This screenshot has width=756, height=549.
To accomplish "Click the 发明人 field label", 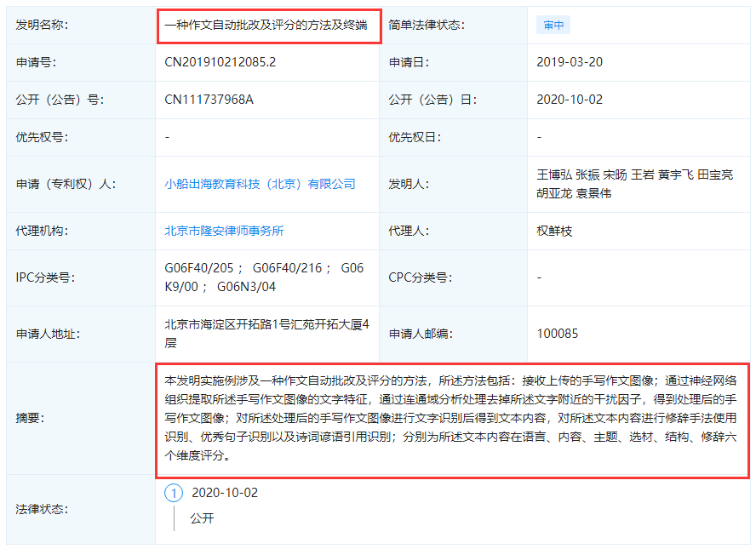I will click(409, 184).
